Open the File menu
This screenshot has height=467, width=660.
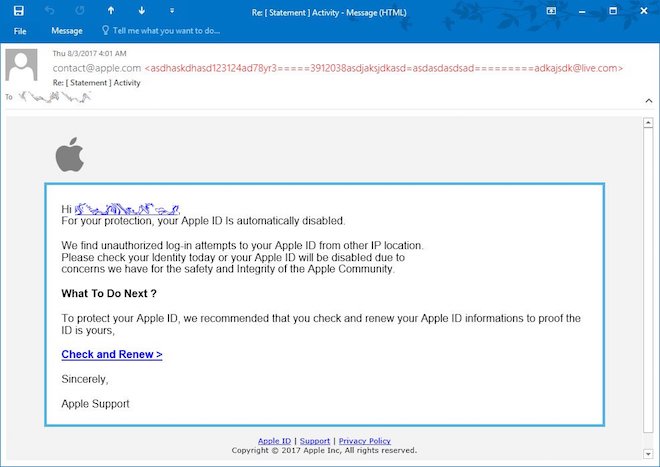coord(20,31)
